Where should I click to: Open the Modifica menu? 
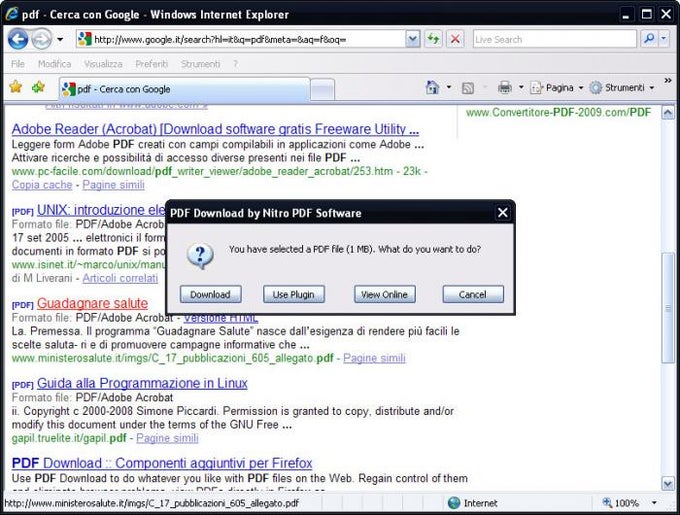[x=54, y=64]
